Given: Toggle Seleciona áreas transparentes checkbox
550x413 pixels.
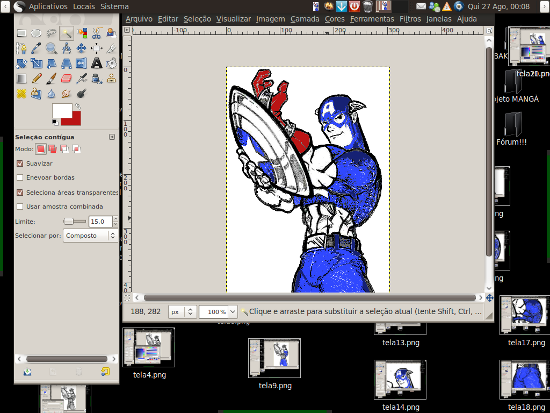Looking at the screenshot, I should click(x=20, y=192).
